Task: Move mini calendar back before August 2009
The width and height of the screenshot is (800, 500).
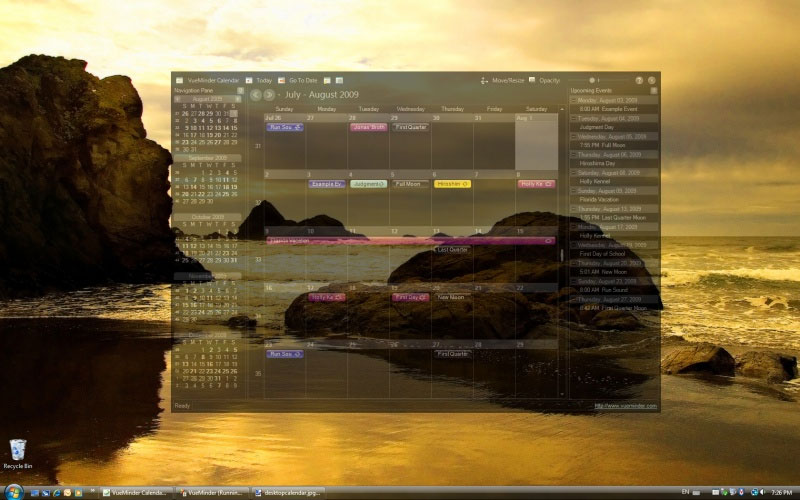Action: (178, 99)
